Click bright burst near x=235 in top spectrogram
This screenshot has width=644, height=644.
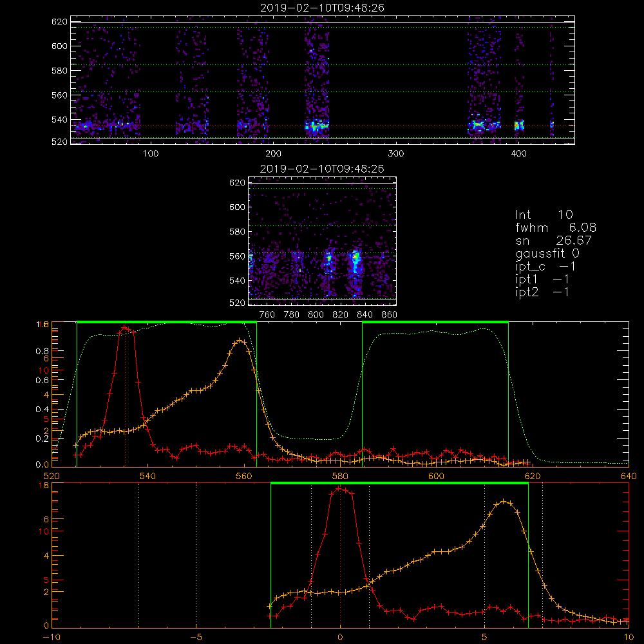pyautogui.click(x=316, y=126)
